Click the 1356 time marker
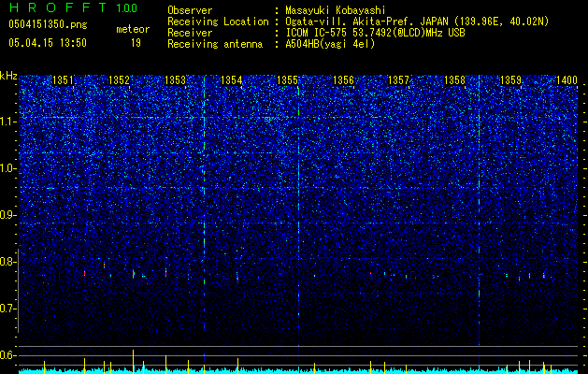Screen dimensions: 588x374 click(343, 80)
